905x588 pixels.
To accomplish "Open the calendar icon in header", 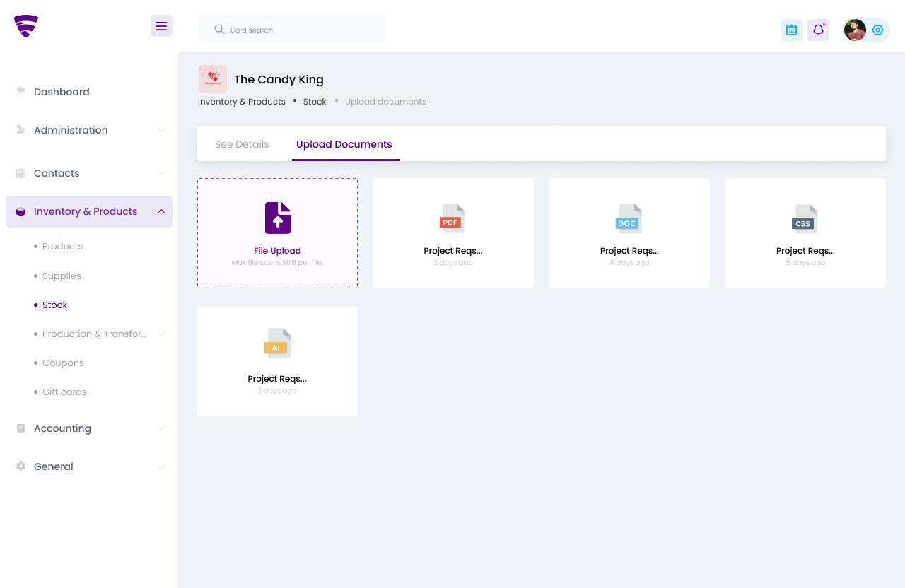I will [791, 30].
